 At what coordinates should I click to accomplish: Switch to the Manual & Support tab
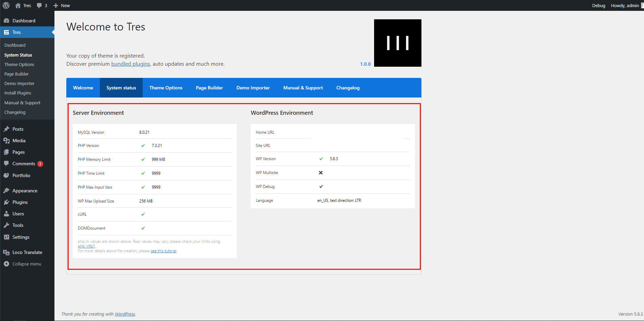303,88
